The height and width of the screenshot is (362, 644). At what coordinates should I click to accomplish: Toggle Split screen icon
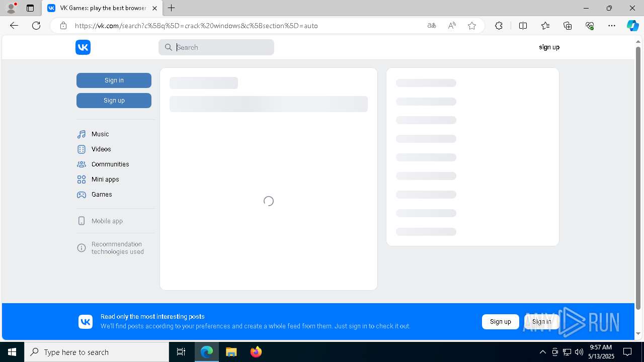[x=523, y=26]
